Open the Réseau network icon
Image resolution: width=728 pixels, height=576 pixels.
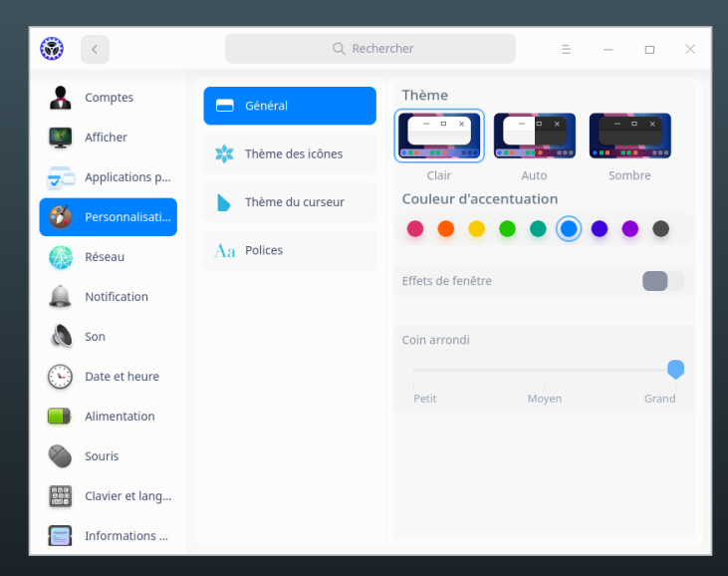tap(61, 257)
